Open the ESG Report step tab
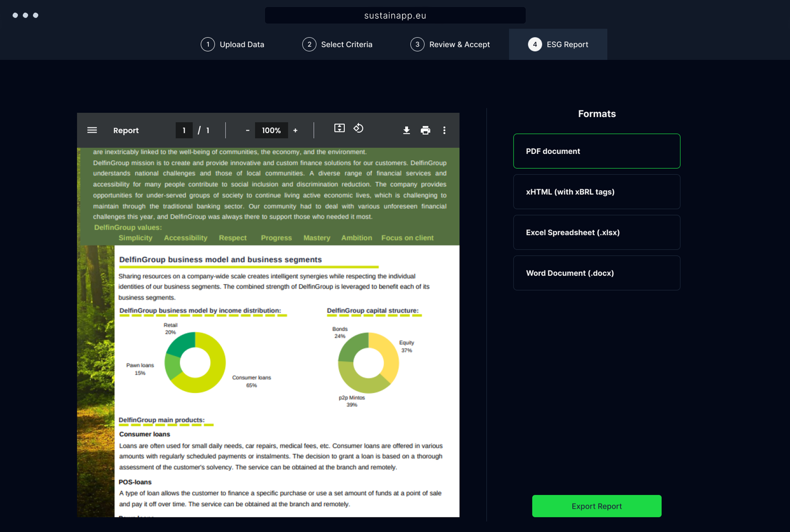 coord(558,45)
